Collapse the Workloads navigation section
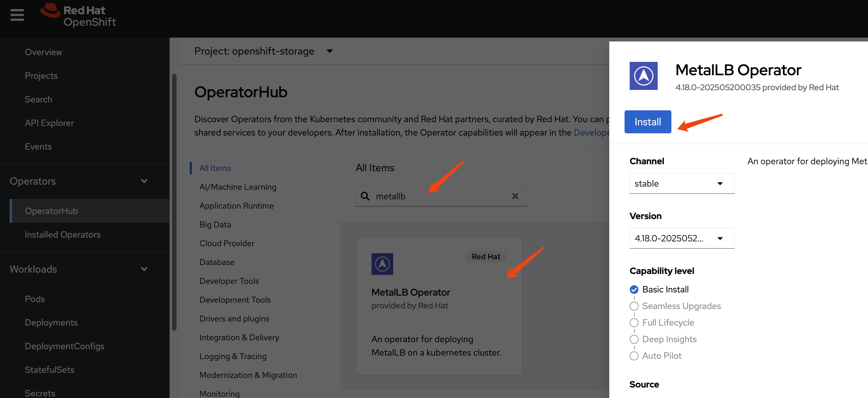Screen dimensions: 868x398 point(144,269)
